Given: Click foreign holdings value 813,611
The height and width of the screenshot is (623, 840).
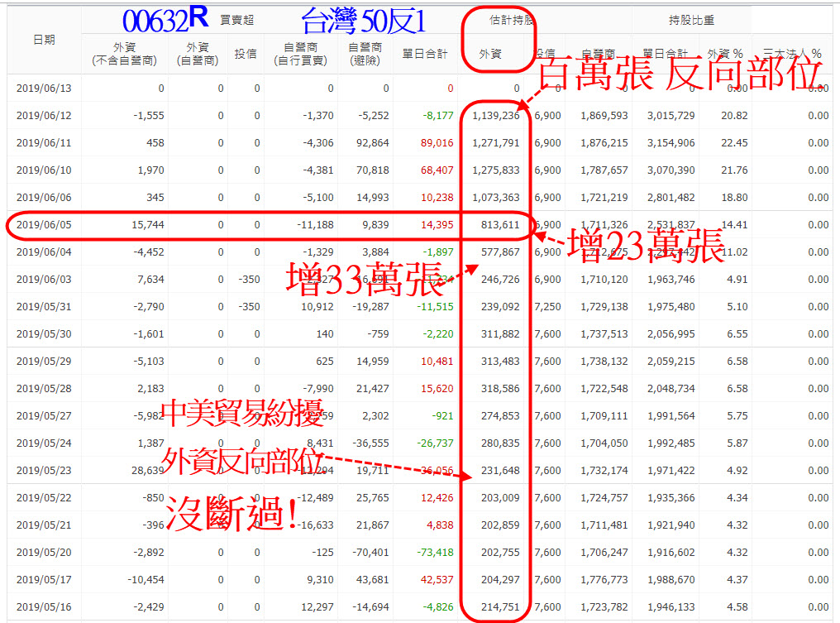Looking at the screenshot, I should click(500, 225).
